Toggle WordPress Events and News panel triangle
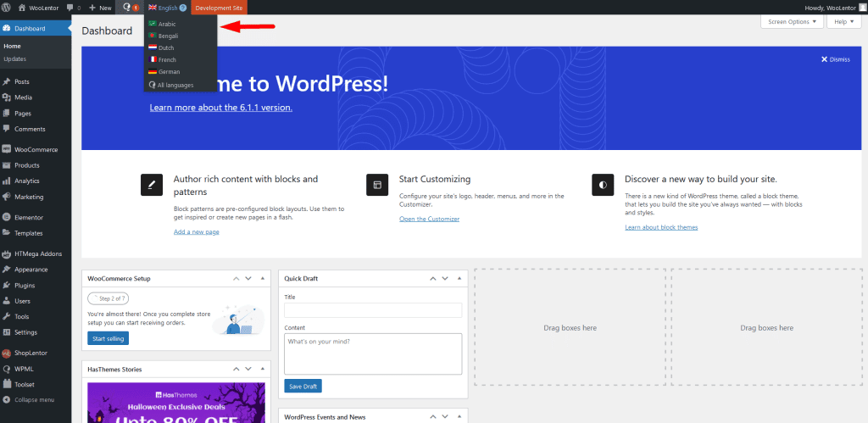 tap(459, 417)
